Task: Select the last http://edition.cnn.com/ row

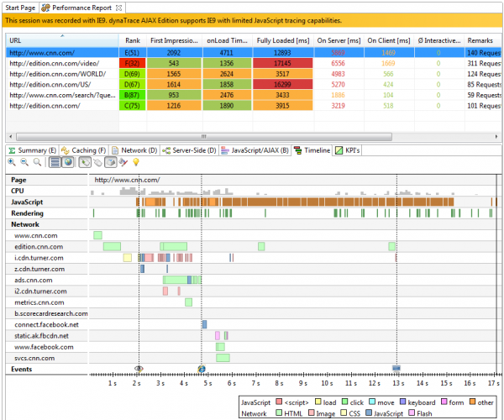Action: click(254, 106)
